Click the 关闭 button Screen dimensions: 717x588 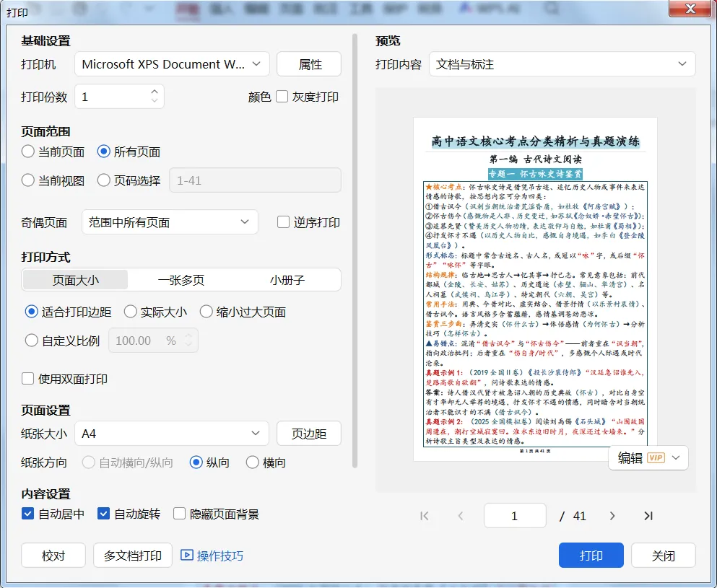coord(664,555)
